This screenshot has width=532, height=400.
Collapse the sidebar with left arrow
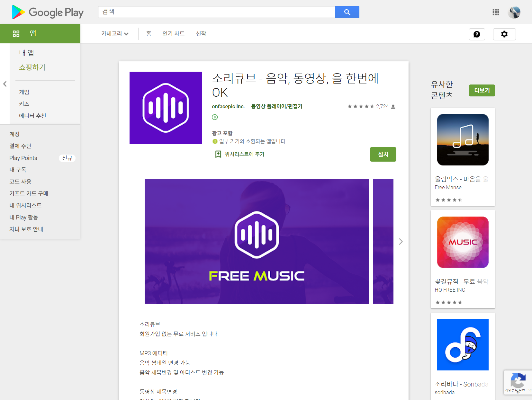(5, 84)
